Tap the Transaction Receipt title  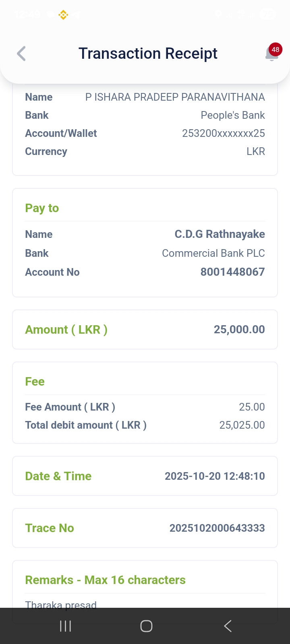(x=148, y=54)
